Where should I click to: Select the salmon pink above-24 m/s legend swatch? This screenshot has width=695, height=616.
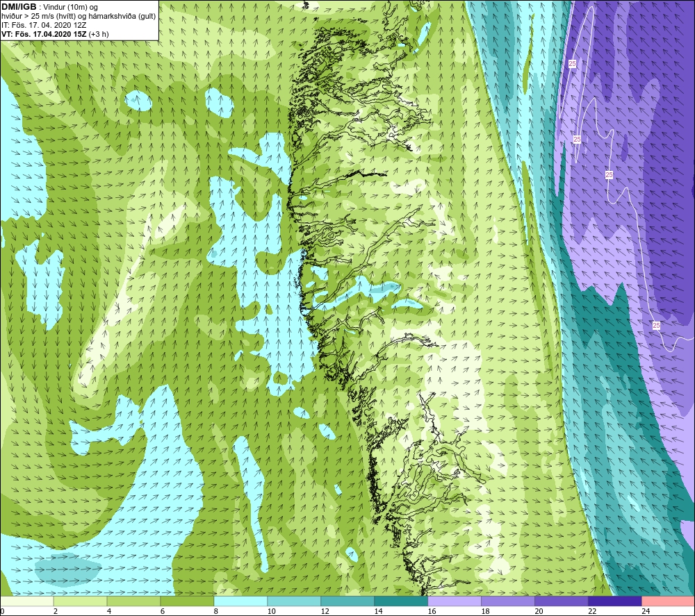(668, 601)
